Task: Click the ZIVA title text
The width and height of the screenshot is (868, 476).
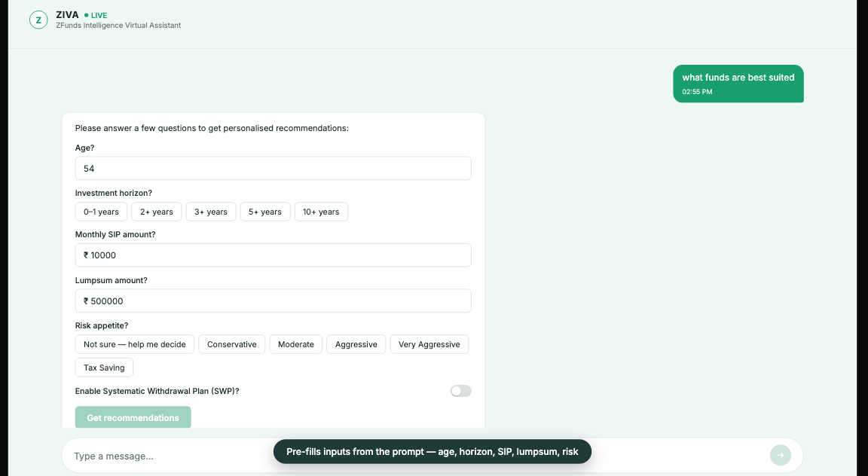Action: click(68, 15)
